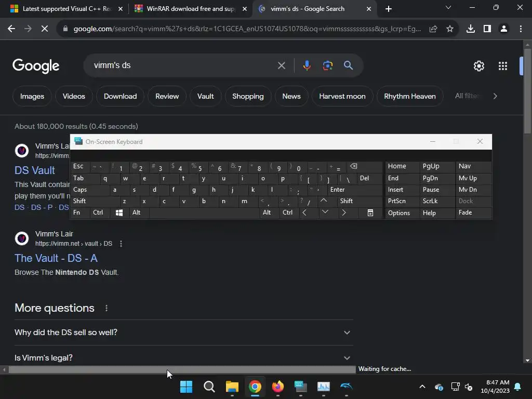Click the horizontal scrollbar thumb

coord(182,369)
